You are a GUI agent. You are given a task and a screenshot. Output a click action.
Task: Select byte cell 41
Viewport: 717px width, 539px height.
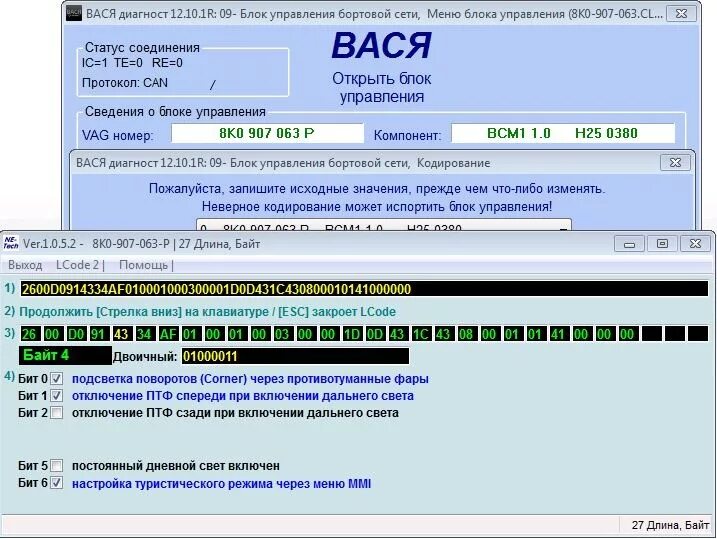pos(557,334)
